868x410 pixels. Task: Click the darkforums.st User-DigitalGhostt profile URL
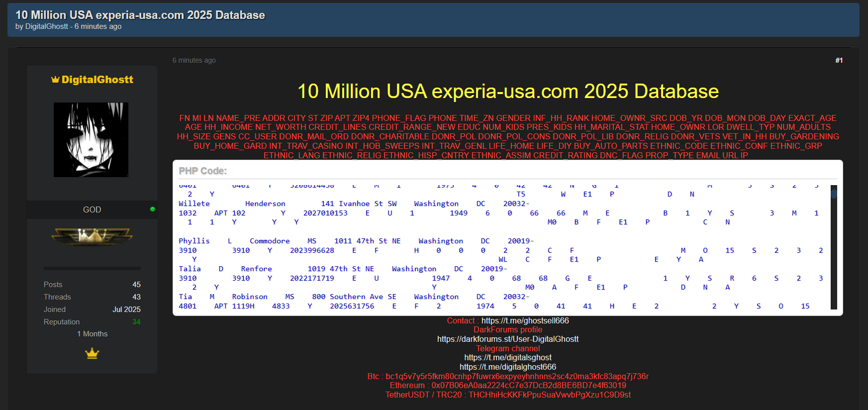click(x=508, y=339)
